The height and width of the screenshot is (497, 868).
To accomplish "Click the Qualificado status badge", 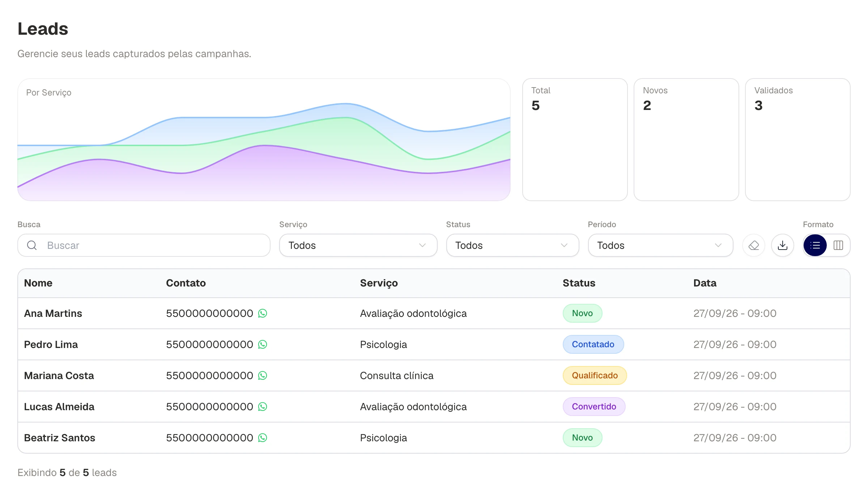I will click(595, 375).
